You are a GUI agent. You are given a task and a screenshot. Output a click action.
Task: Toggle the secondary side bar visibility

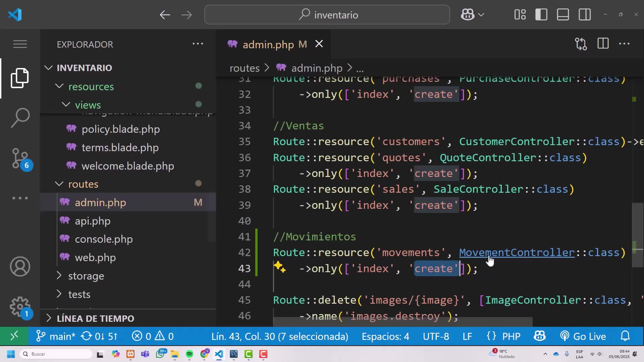[585, 15]
